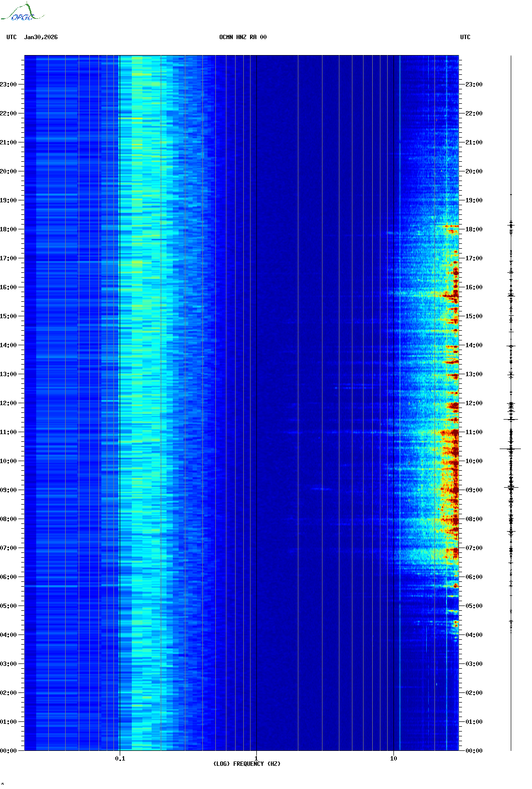Click the 0.1 frequency axis tick label
This screenshot has height=789, width=532.
click(x=120, y=759)
